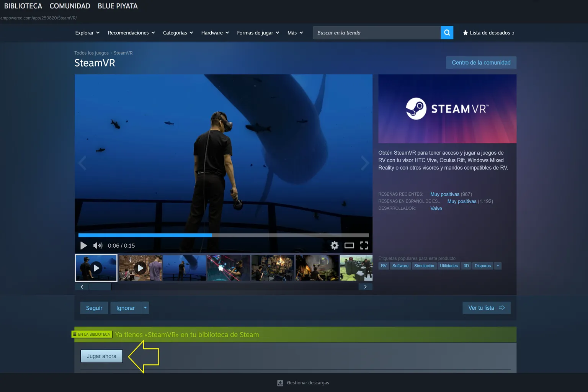588x392 pixels.
Task: Seek within the video progress bar
Action: (224, 235)
